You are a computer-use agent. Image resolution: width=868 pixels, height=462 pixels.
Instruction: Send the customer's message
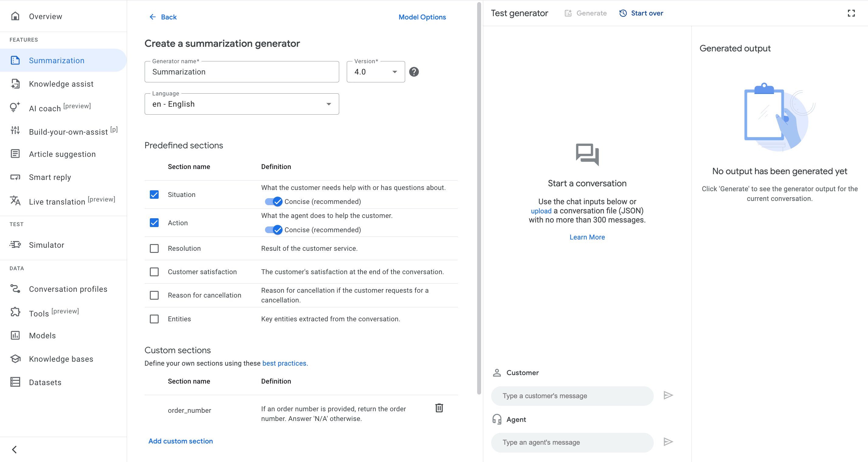[668, 395]
